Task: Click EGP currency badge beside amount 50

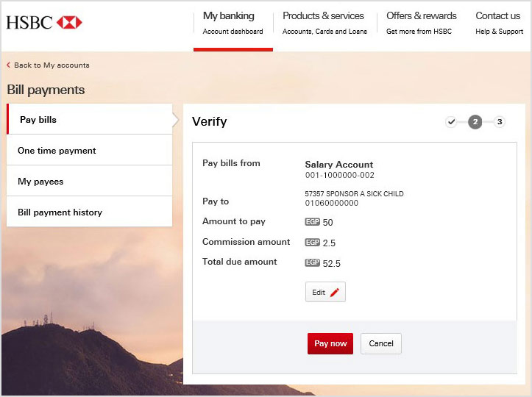Action: coord(312,222)
